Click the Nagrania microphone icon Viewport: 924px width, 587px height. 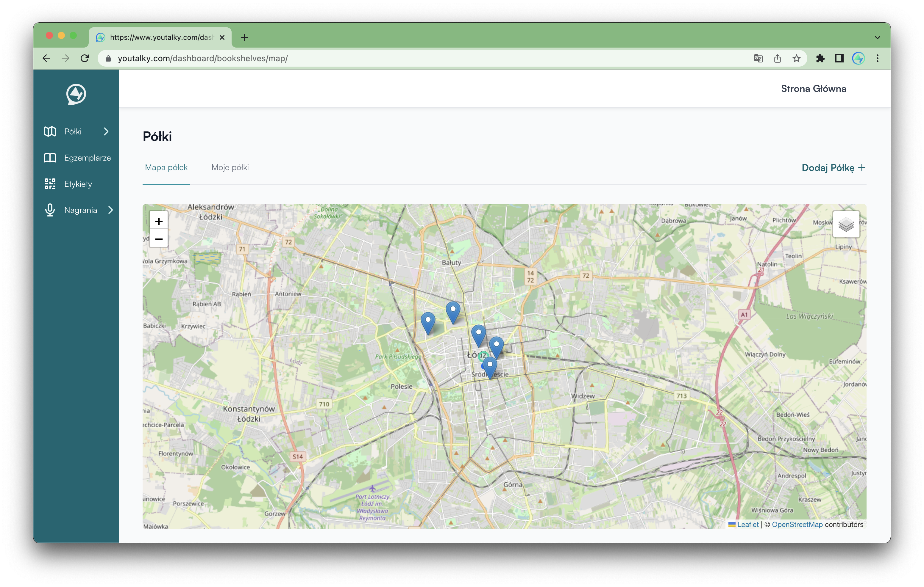tap(50, 210)
